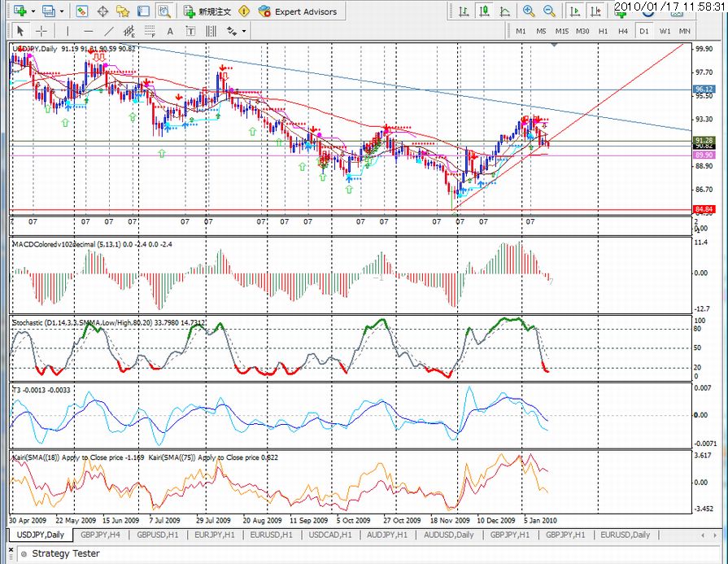Draw a vertical line on chart
This screenshot has height=564, width=728.
pos(68,31)
